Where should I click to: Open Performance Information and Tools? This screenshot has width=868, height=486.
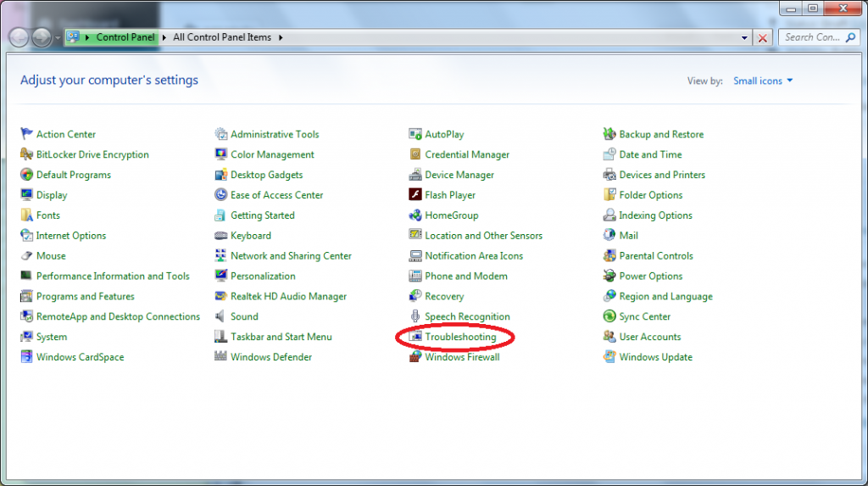113,276
